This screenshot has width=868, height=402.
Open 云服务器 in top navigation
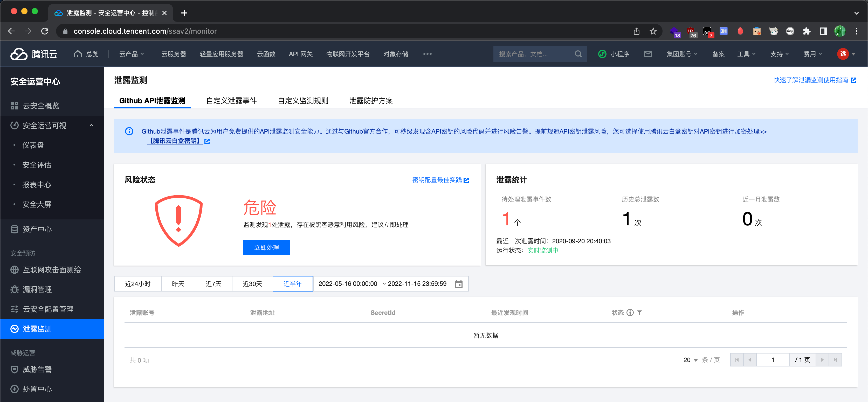point(174,54)
